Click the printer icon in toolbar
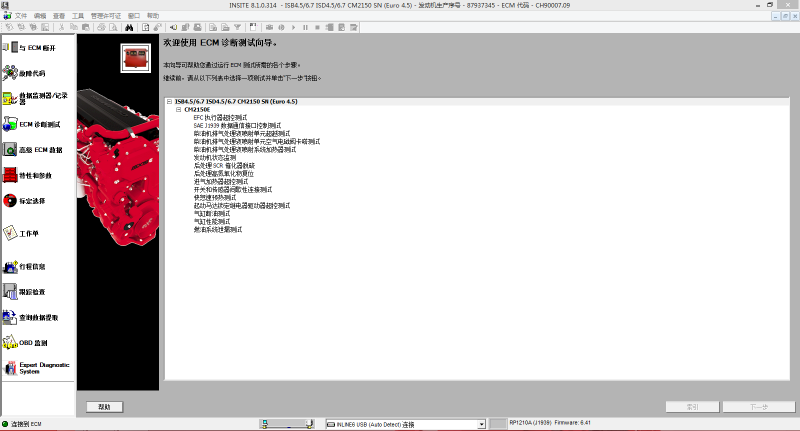The height and width of the screenshot is (431, 800). (101, 27)
